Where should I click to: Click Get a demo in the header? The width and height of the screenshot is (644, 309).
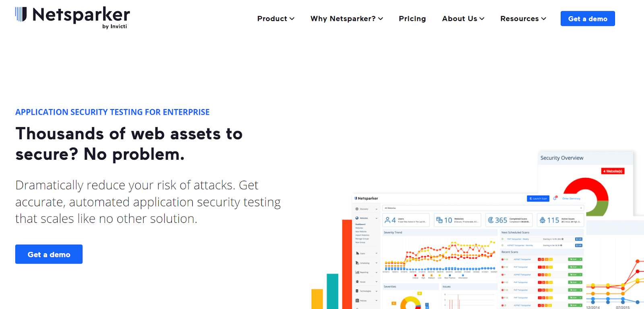coord(588,19)
